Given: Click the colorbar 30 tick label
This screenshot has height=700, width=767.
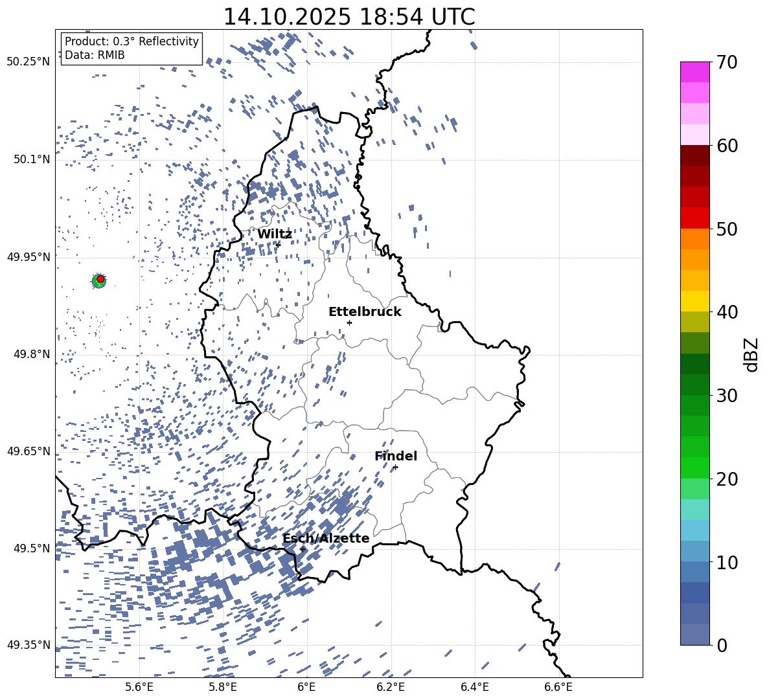Looking at the screenshot, I should click(x=727, y=396).
